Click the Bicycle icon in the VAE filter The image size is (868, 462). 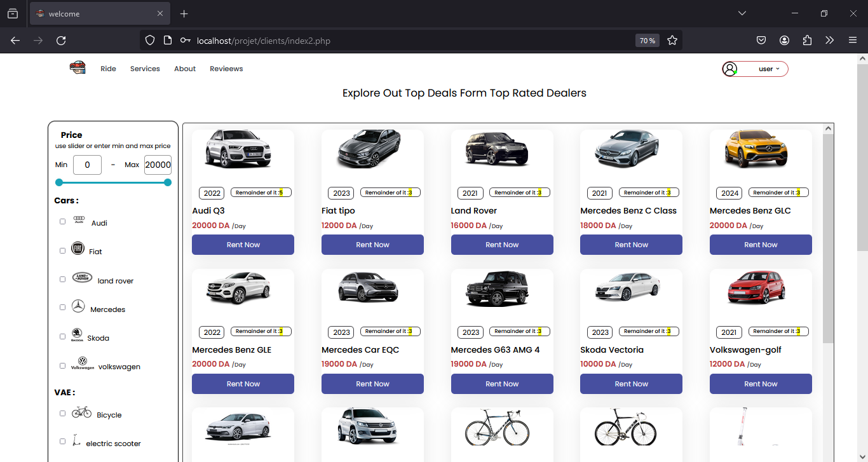(81, 412)
